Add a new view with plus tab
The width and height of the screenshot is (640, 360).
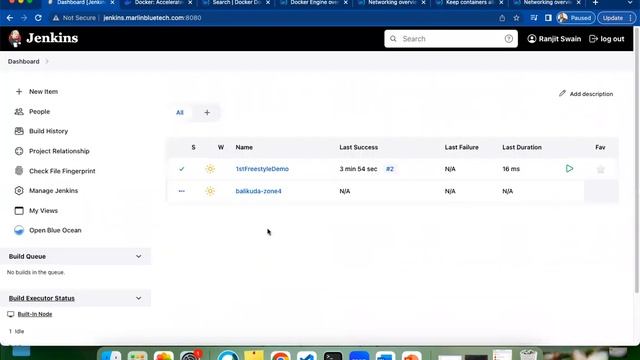point(207,113)
